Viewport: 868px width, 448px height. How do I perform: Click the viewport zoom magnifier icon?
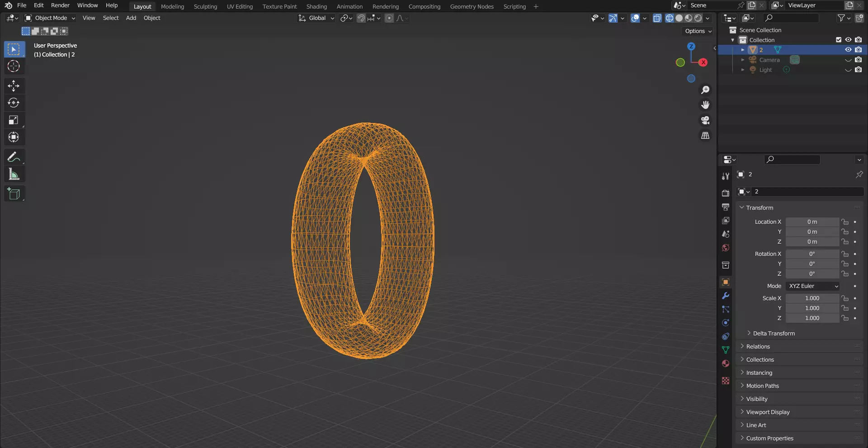click(x=705, y=90)
